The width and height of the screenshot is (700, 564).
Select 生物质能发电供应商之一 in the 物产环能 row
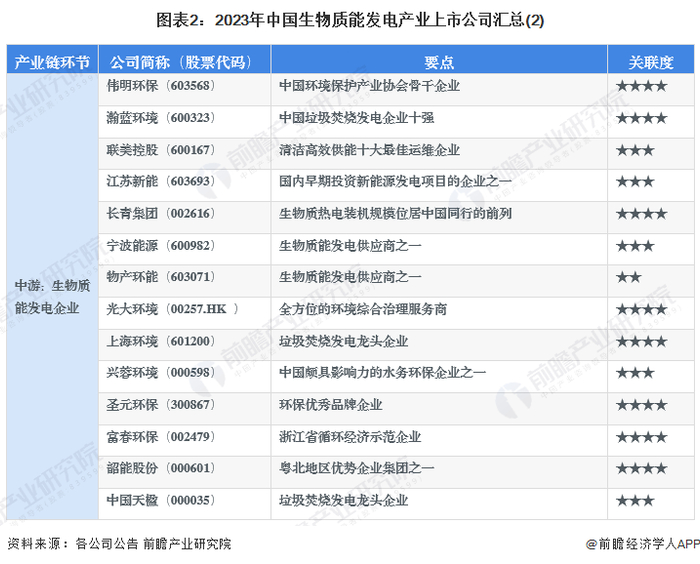tap(350, 277)
